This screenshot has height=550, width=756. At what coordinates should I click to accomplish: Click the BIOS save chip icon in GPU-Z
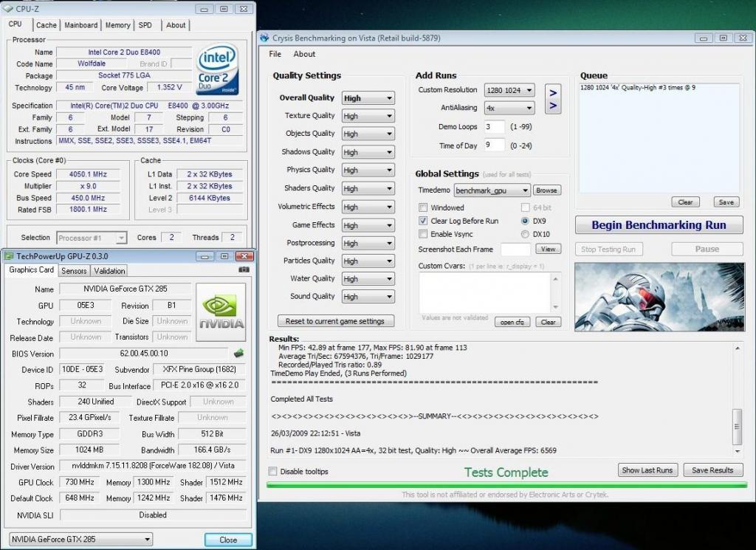coord(238,354)
